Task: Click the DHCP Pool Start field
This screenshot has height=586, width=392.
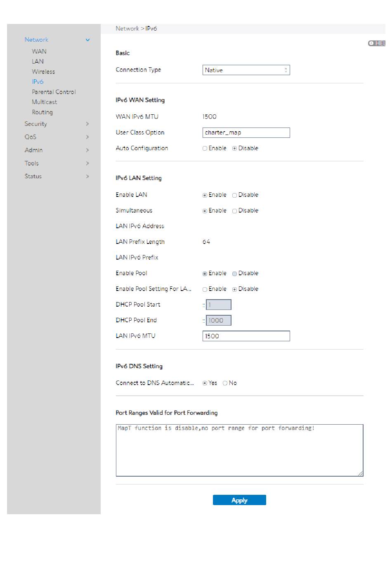Action: tap(218, 305)
